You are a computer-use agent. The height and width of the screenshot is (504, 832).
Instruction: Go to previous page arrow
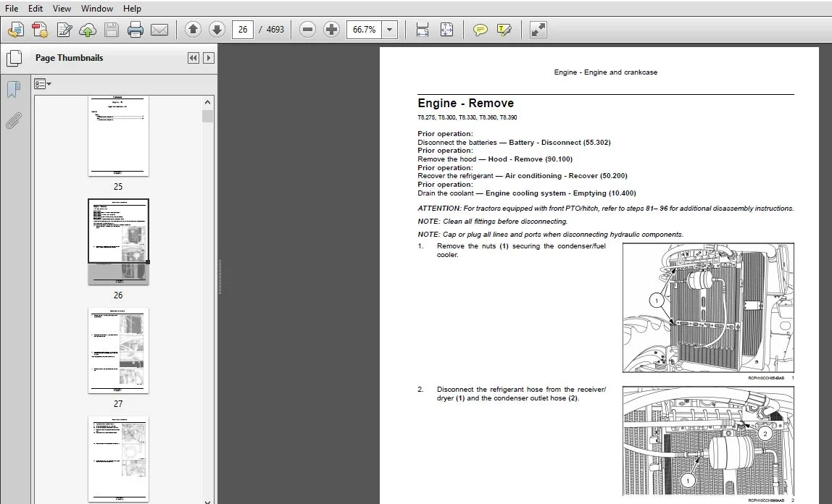click(193, 30)
